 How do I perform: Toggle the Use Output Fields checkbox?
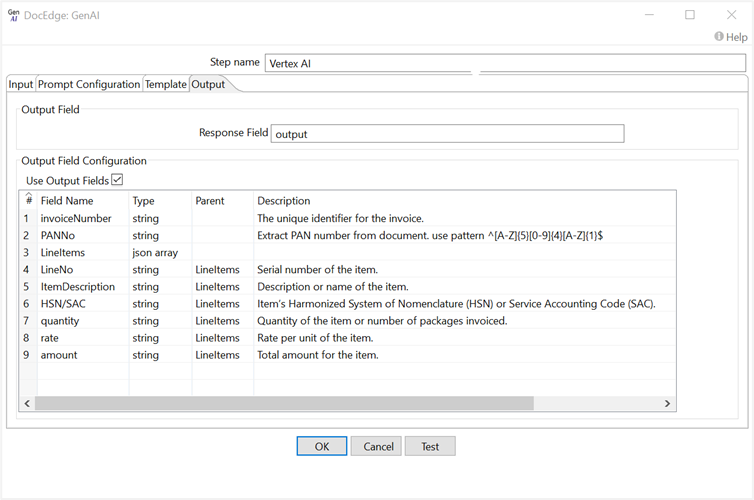[x=117, y=180]
